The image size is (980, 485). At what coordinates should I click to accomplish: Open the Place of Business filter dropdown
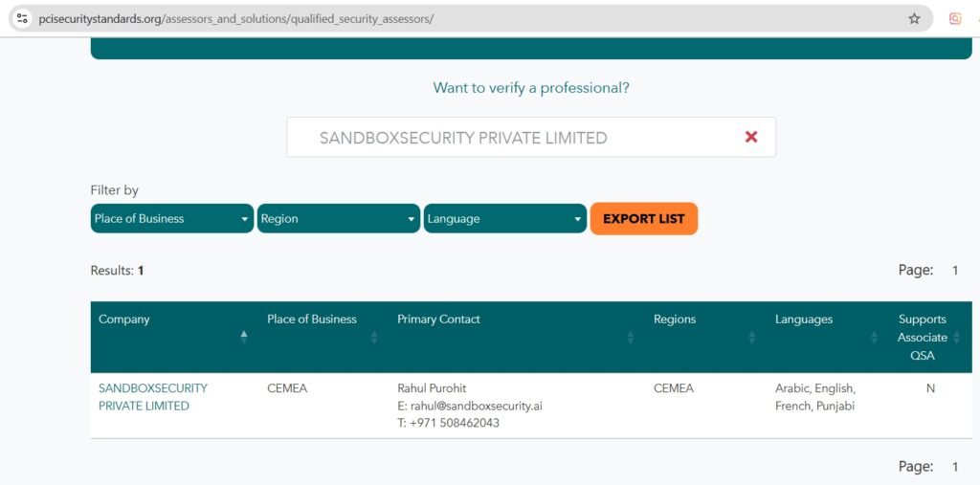pos(172,218)
